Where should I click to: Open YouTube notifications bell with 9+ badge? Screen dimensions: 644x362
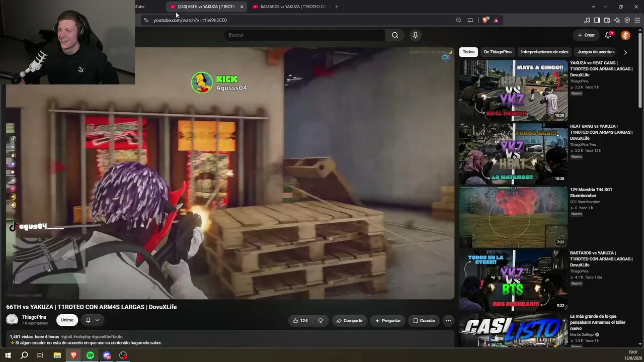click(x=608, y=35)
